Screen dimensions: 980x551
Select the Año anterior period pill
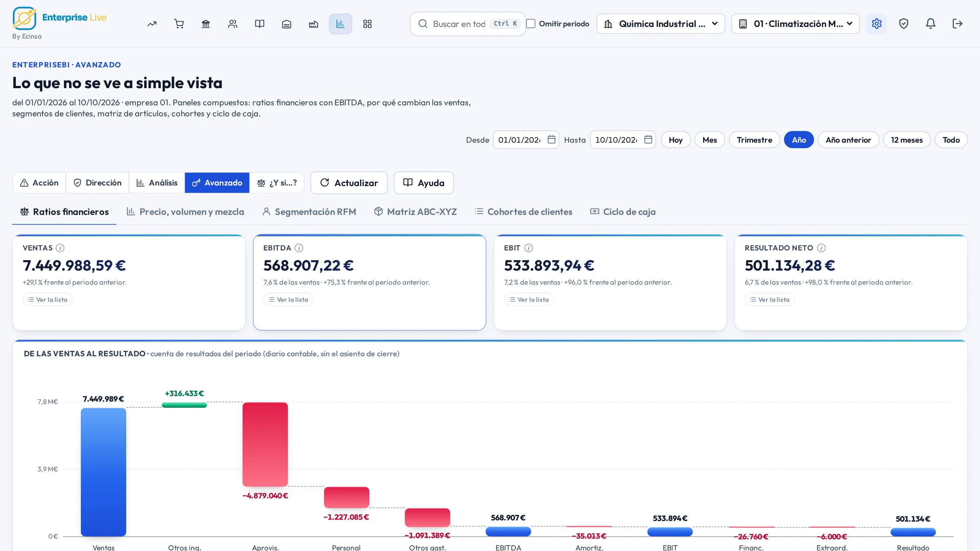point(849,140)
